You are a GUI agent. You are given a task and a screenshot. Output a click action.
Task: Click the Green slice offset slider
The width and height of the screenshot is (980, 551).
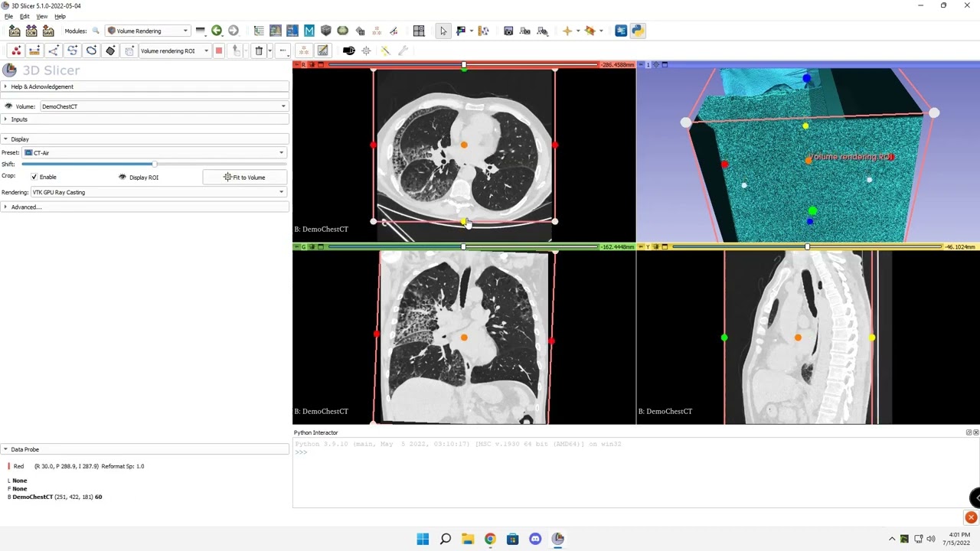pos(462,246)
